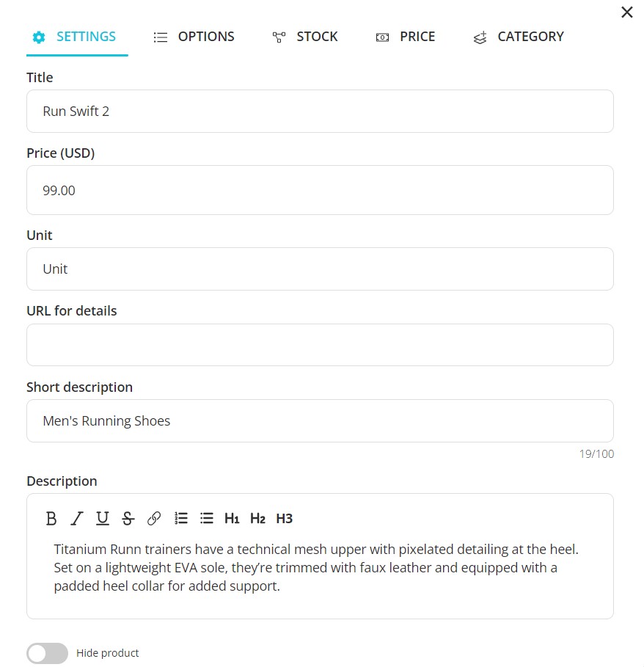Screen dimensions: 644x667
Task: Apply underline formatting to description text
Action: (x=103, y=519)
